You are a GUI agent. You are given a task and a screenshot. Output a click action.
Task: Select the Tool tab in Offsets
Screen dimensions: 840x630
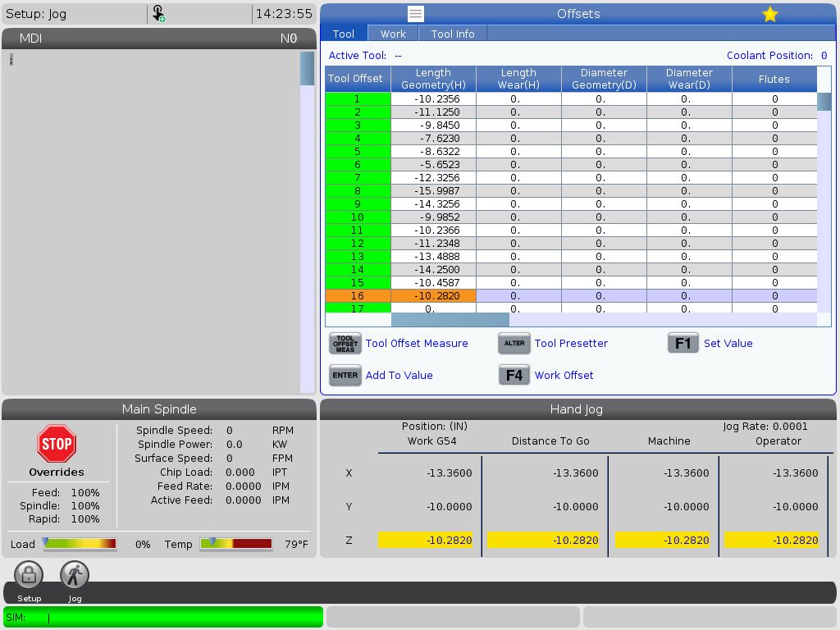tap(344, 34)
